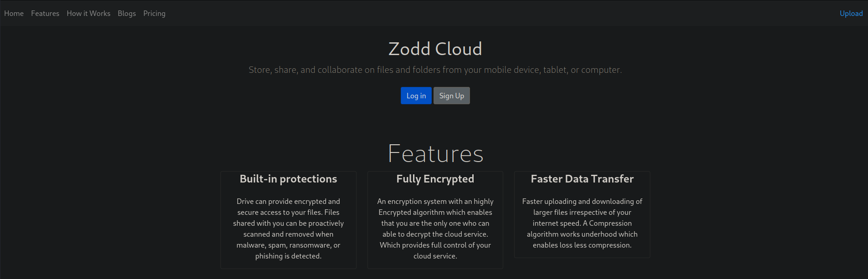Select the Built-in protections card title
This screenshot has width=868, height=279.
click(288, 179)
